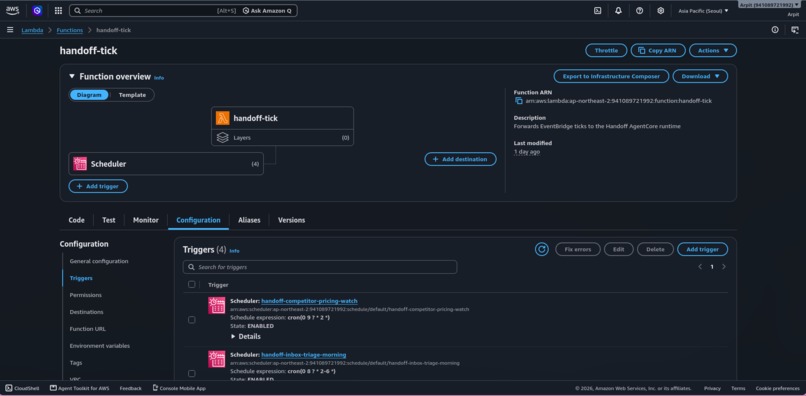Open the services grid menu icon
Screen dimensions: 806x396
pos(58,10)
